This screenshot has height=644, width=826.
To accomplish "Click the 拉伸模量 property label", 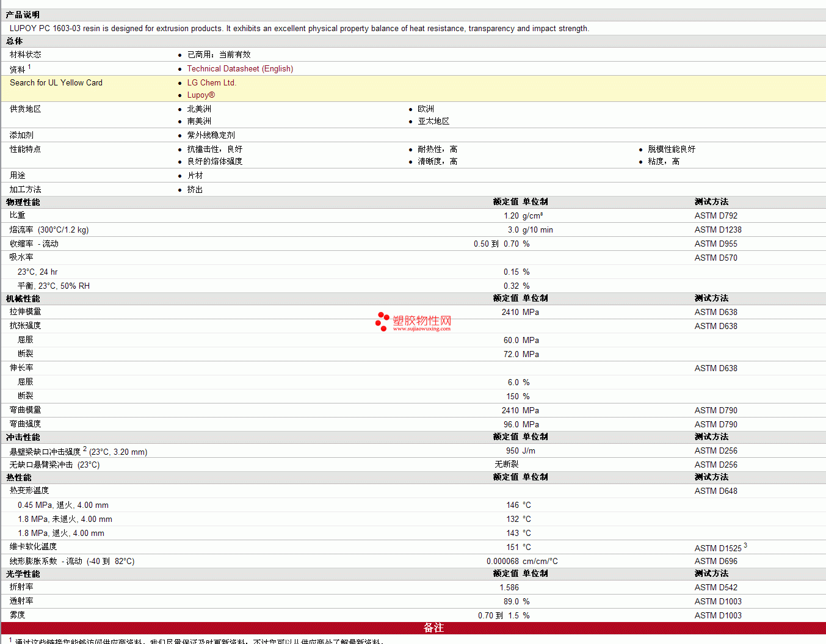I will click(x=26, y=312).
